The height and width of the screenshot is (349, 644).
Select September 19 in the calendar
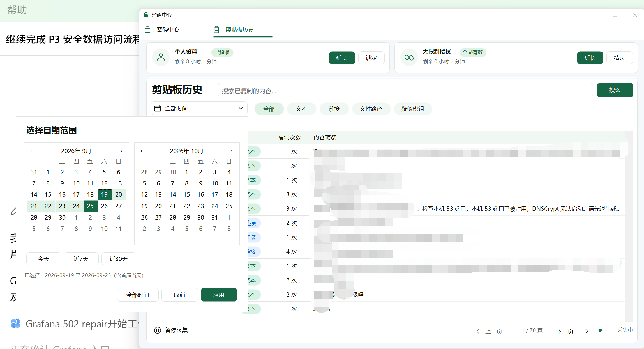click(x=104, y=194)
